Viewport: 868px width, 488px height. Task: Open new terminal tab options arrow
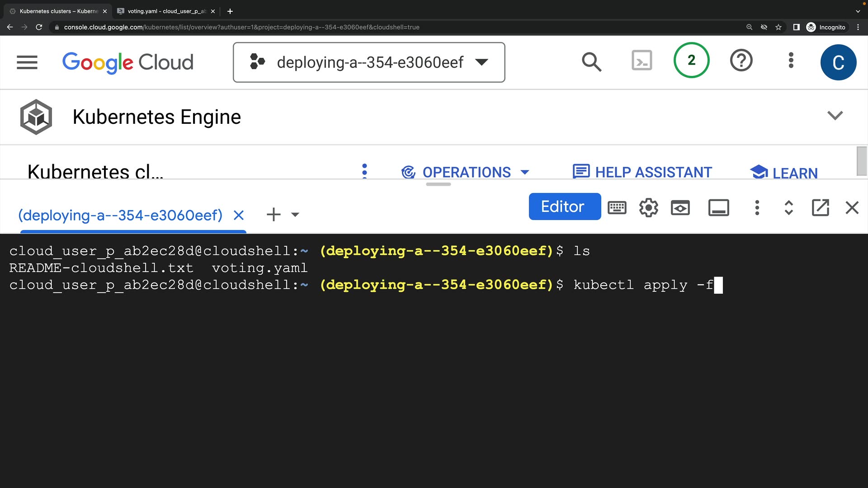coord(295,215)
